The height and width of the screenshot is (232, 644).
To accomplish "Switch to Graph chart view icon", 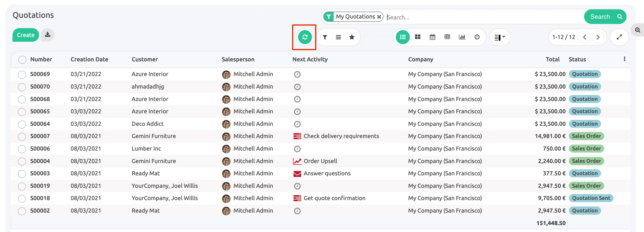I will coord(462,37).
